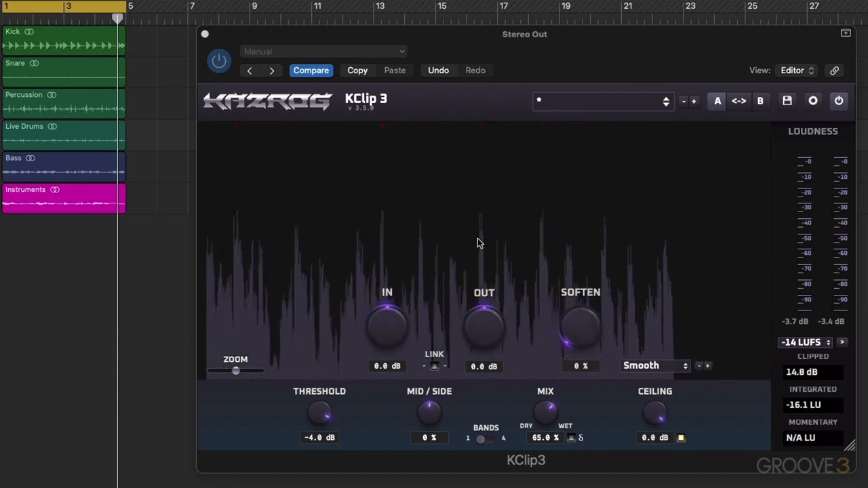
Task: Toggle the small switch beside mix value
Action: tap(571, 438)
